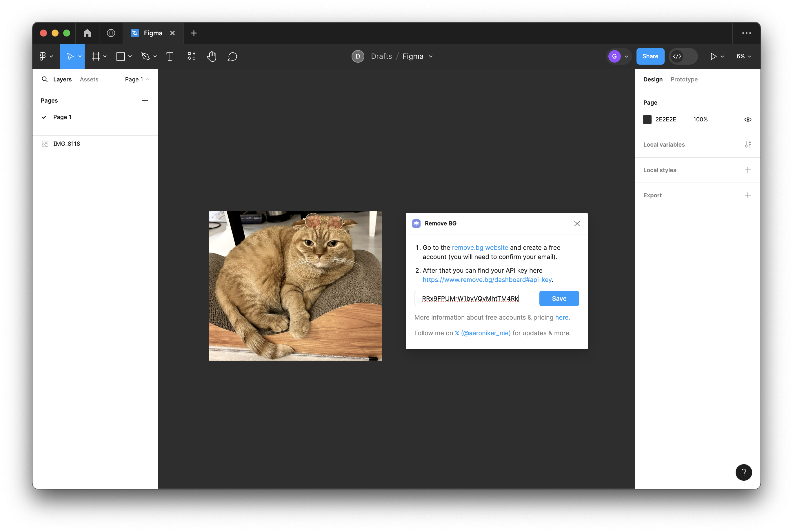Open Local variables settings icon
The height and width of the screenshot is (532, 793).
point(747,145)
